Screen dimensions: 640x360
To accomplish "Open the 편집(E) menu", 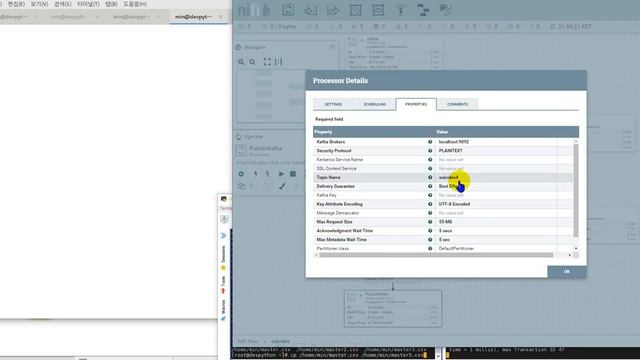I will (16, 4).
